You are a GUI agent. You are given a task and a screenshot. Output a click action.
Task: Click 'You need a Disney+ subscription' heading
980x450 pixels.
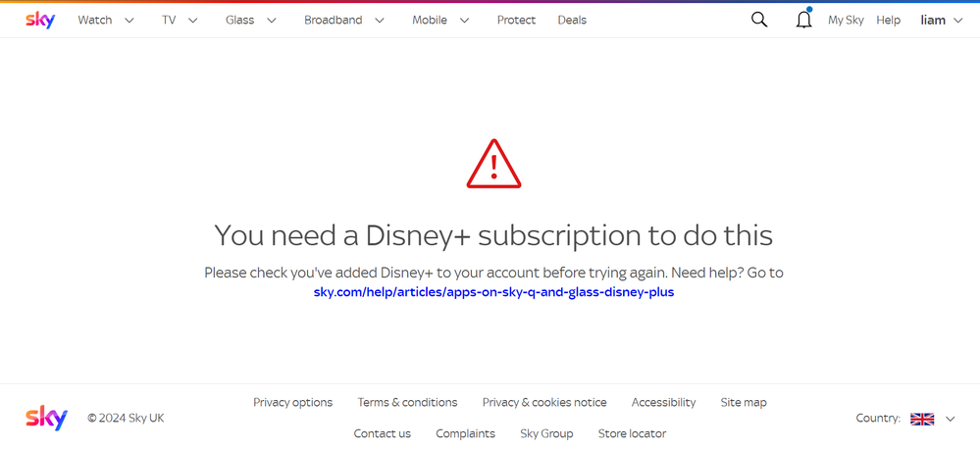pyautogui.click(x=493, y=235)
